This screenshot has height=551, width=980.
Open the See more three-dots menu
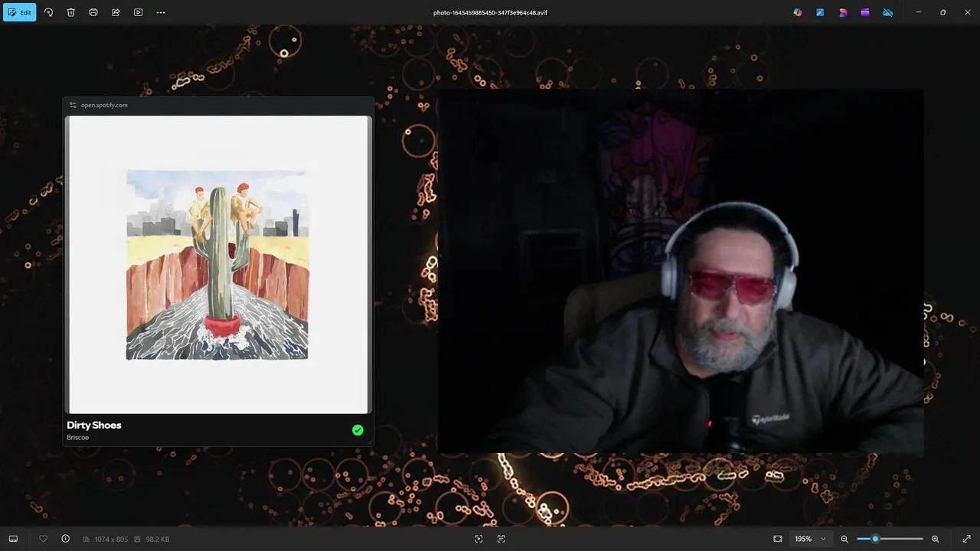(x=161, y=12)
